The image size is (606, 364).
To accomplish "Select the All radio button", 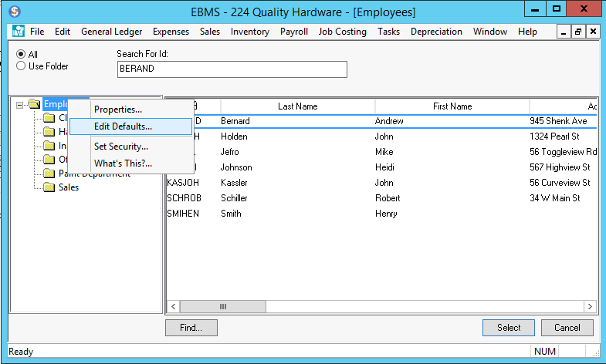I will pyautogui.click(x=21, y=55).
